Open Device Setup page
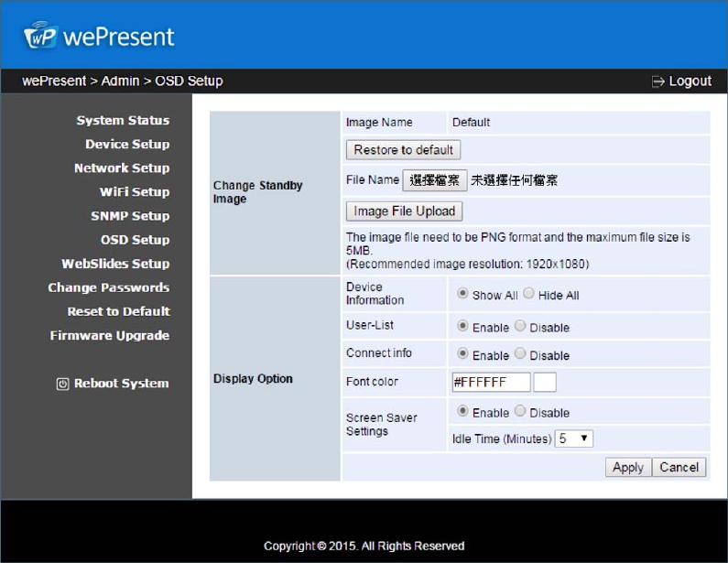 click(127, 145)
